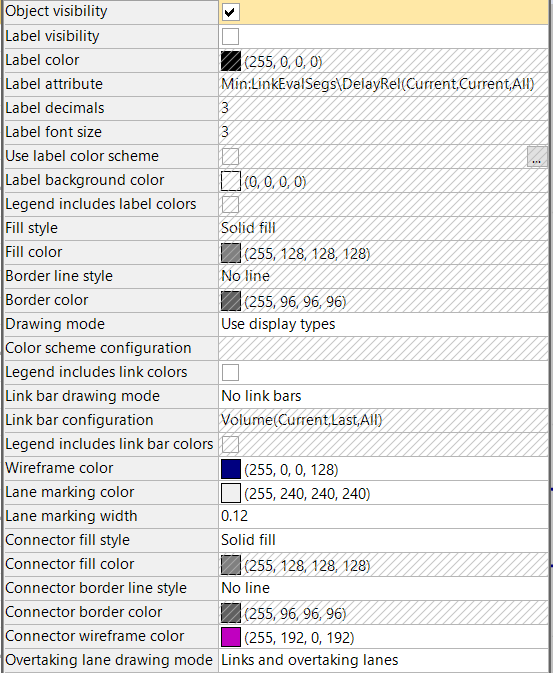The image size is (553, 673).
Task: Select the 'Connector border line style' label
Action: click(96, 588)
